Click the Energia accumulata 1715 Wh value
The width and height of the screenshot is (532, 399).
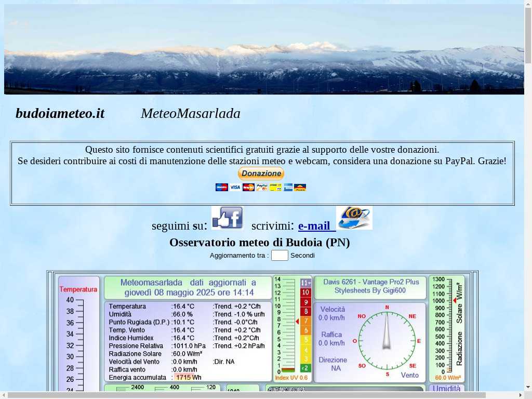[189, 377]
